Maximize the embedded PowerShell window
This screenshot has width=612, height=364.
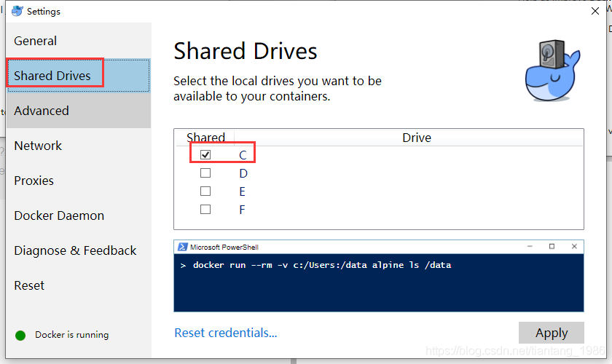pyautogui.click(x=552, y=247)
